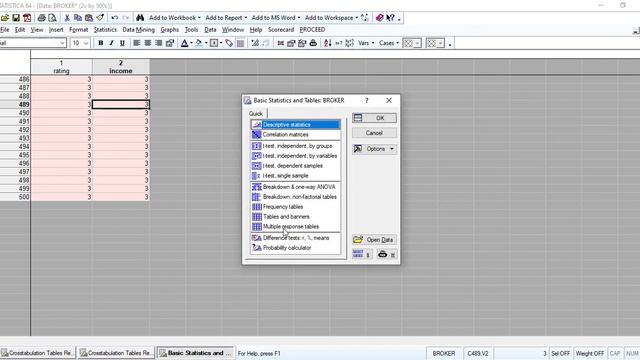Open Add to Workspace dropdown
The height and width of the screenshot is (360, 640).
coord(331,18)
